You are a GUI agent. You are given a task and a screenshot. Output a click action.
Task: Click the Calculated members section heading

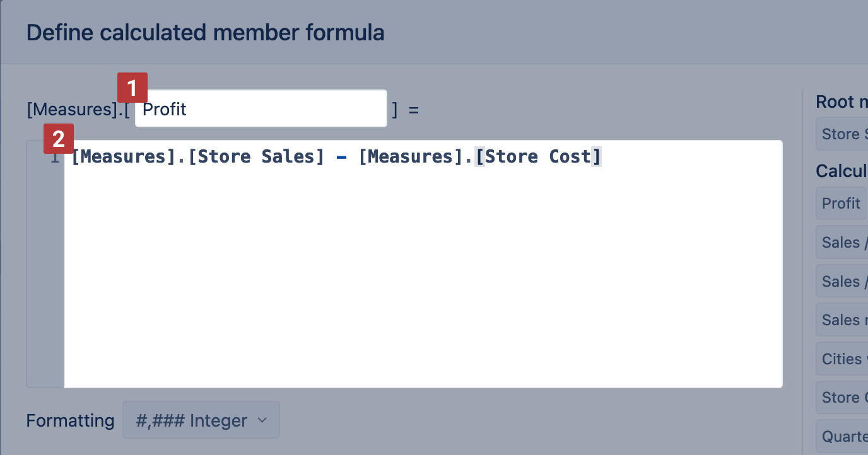tap(842, 171)
